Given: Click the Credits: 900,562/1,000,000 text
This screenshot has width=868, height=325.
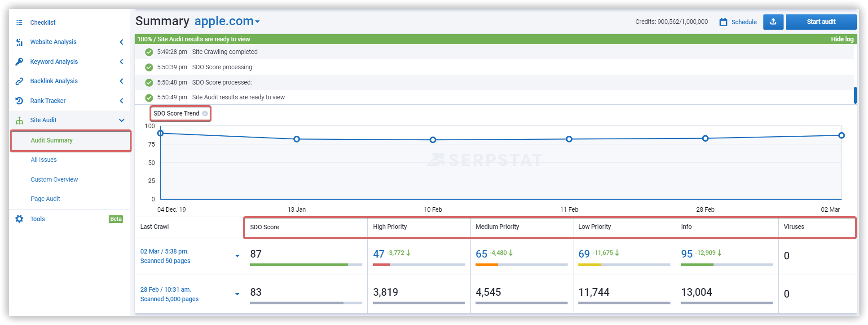Looking at the screenshot, I should pos(671,22).
